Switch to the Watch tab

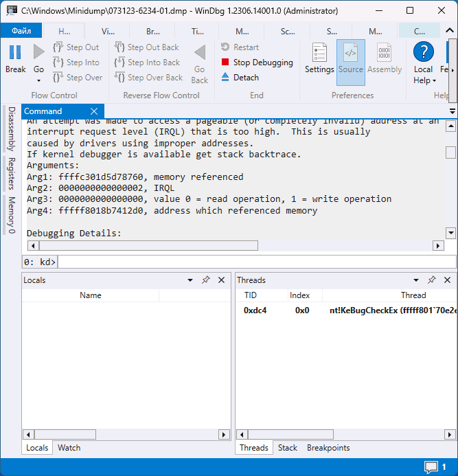69,448
